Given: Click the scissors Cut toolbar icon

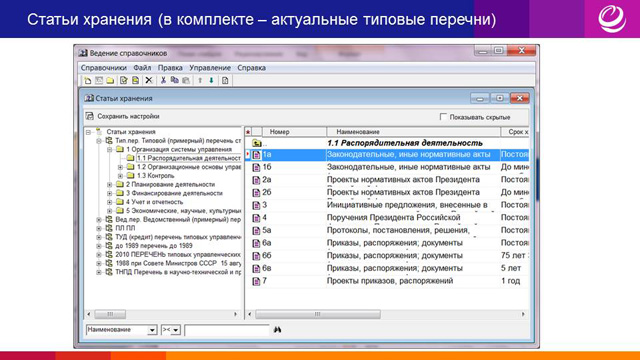Looking at the screenshot, I should [x=163, y=80].
